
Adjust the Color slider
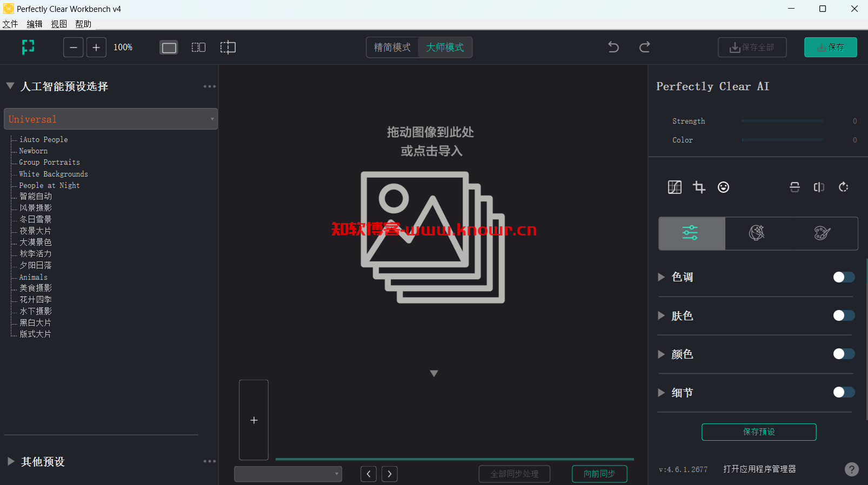coord(783,140)
